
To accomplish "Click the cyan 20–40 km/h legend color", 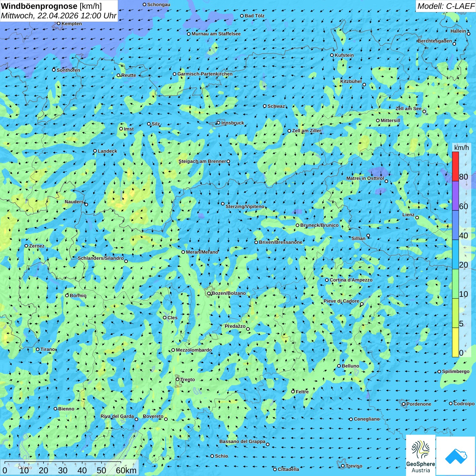I will [455, 255].
